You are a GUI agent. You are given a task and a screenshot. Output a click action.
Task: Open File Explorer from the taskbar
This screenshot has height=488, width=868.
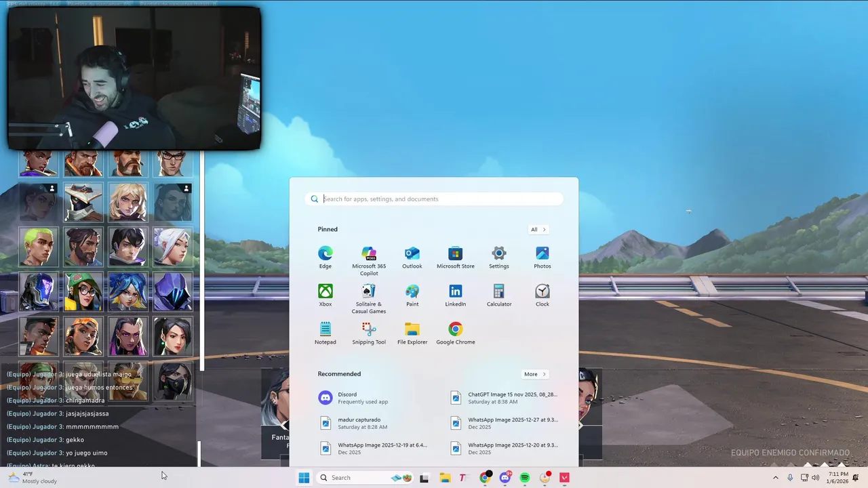click(445, 478)
